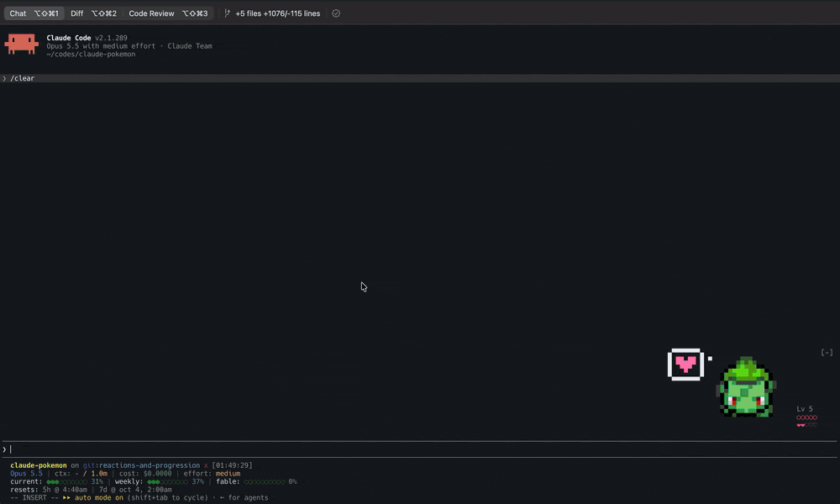The image size is (840, 504).
Task: Click the orange Claude Code mascot logo
Action: click(22, 44)
